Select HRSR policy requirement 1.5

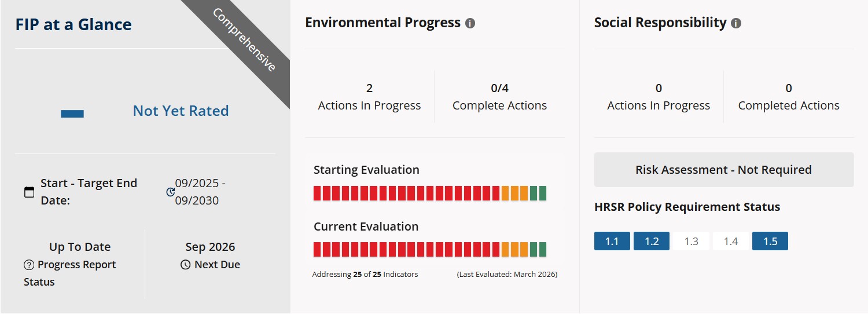pos(770,241)
